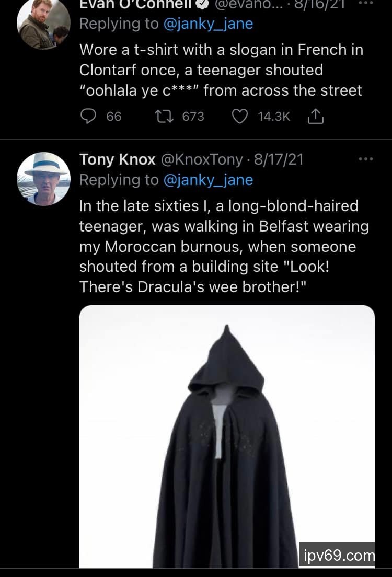392x577 pixels.
Task: Like Evan O'Connell's tweet with heart icon
Action: [239, 116]
